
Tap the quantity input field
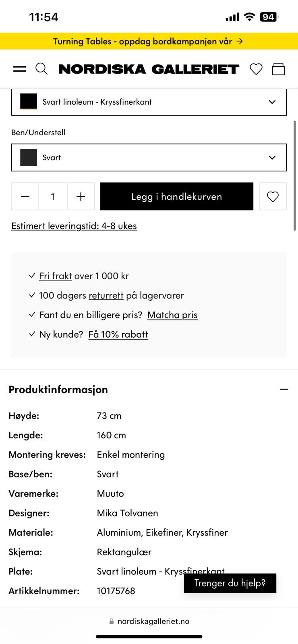pos(53,196)
